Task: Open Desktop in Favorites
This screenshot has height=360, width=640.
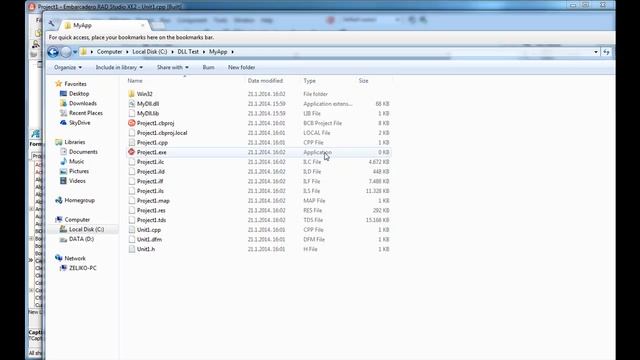Action: [x=79, y=93]
